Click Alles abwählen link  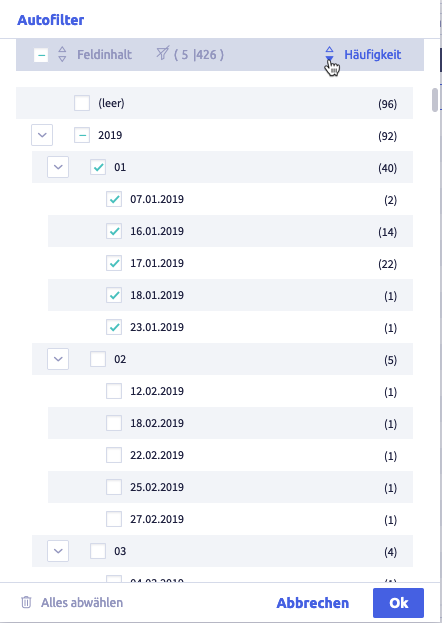click(82, 602)
